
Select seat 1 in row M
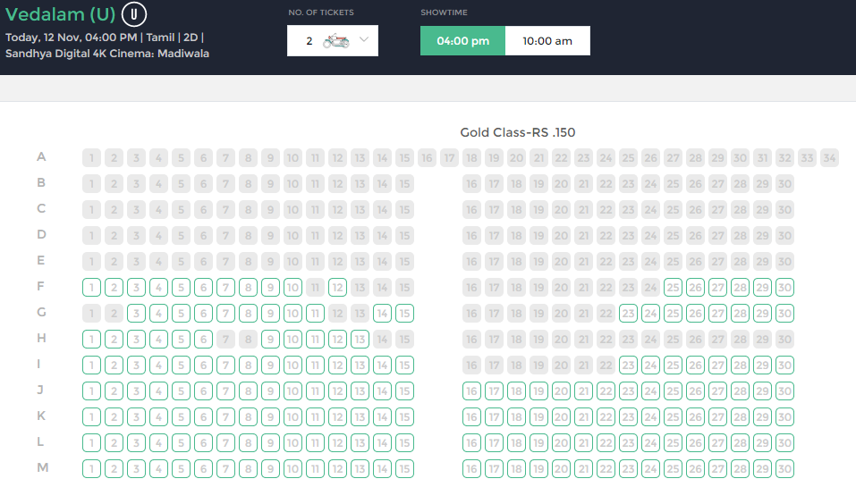92,469
